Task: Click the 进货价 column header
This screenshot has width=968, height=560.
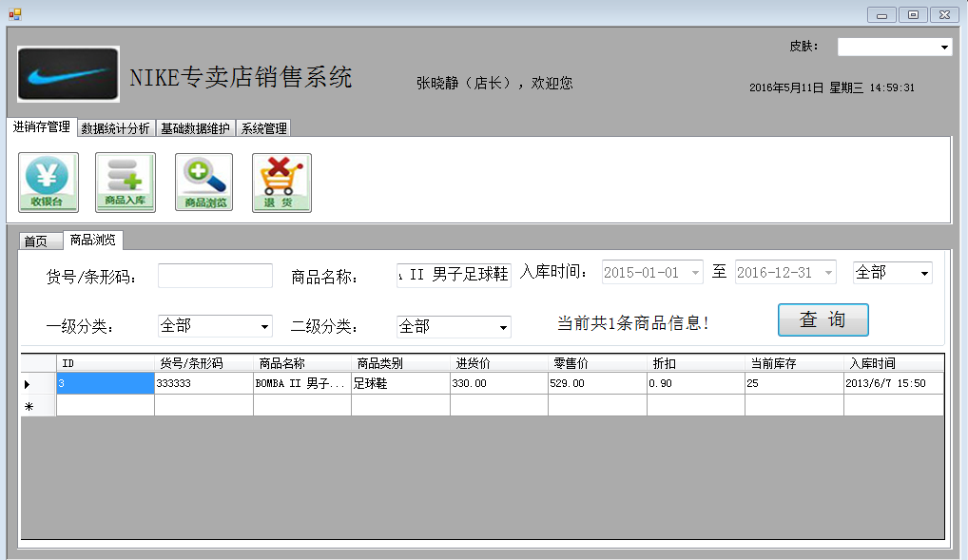Action: coord(499,363)
